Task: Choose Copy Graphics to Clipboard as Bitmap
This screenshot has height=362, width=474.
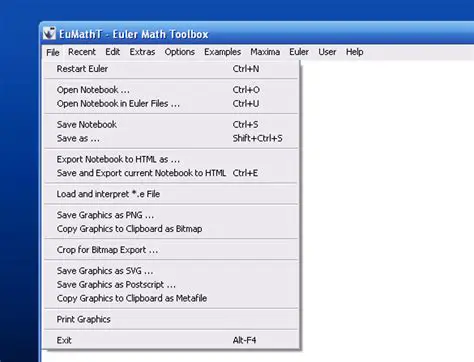Action: pos(171,229)
